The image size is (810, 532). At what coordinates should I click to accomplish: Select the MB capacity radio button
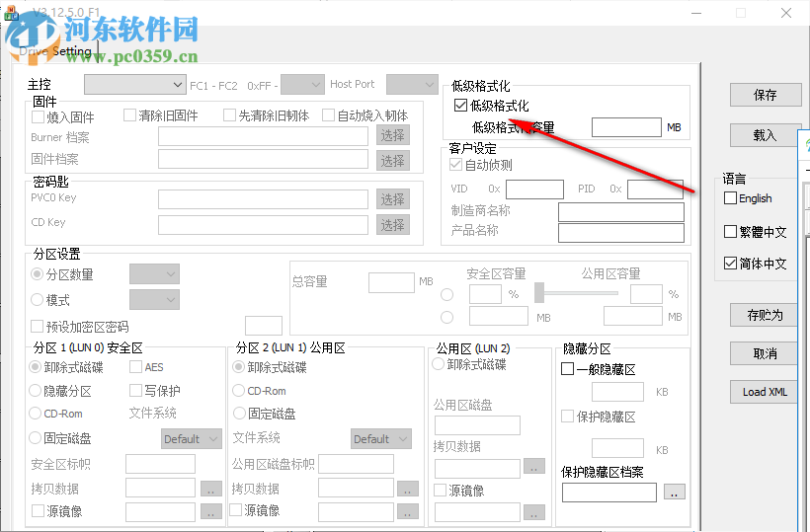447,318
